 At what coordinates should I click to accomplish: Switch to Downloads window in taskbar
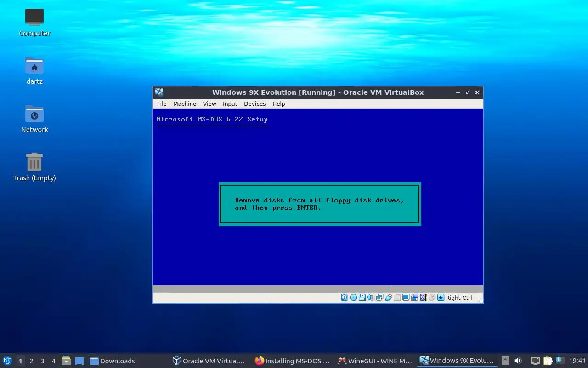[112, 361]
